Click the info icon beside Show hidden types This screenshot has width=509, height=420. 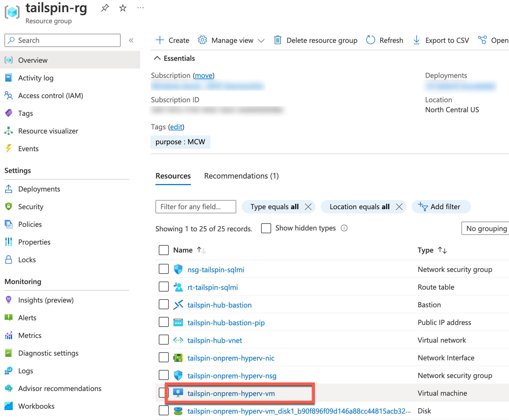pos(344,228)
